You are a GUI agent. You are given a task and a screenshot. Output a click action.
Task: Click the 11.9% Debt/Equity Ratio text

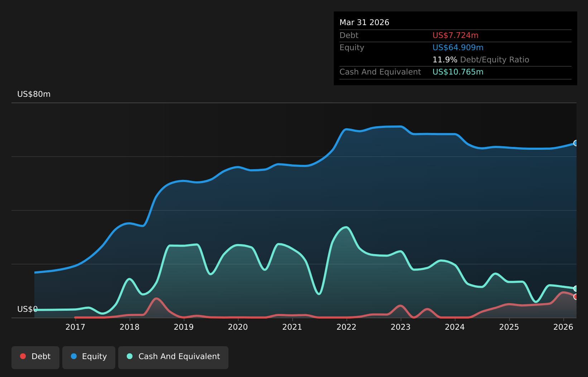point(481,60)
